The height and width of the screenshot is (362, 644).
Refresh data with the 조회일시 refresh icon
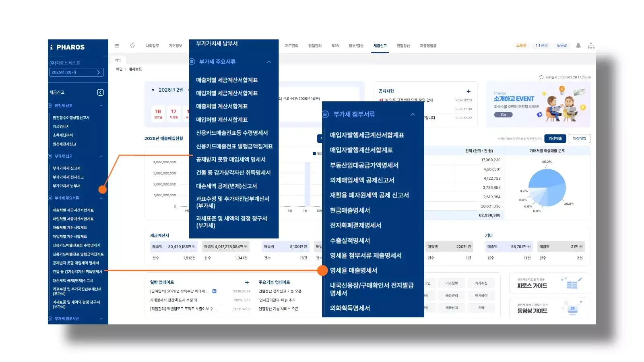coord(541,77)
